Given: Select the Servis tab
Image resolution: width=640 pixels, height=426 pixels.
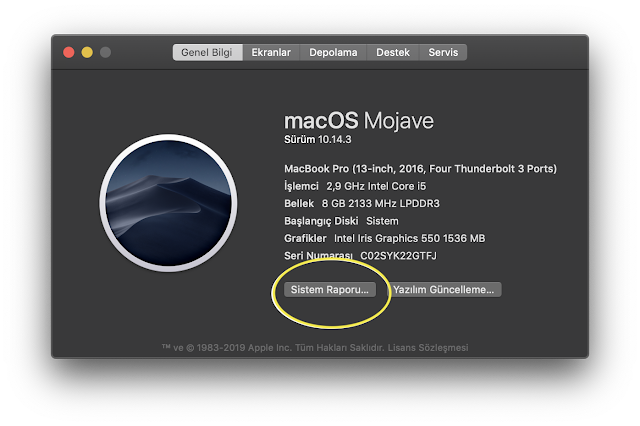Looking at the screenshot, I should pyautogui.click(x=443, y=52).
